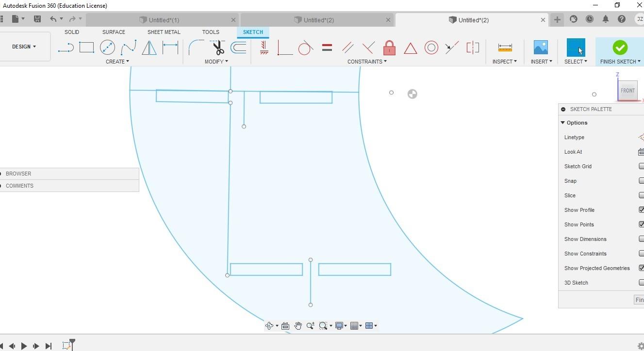The image size is (644, 351).
Task: Apply the Equal constraint
Action: pyautogui.click(x=327, y=48)
